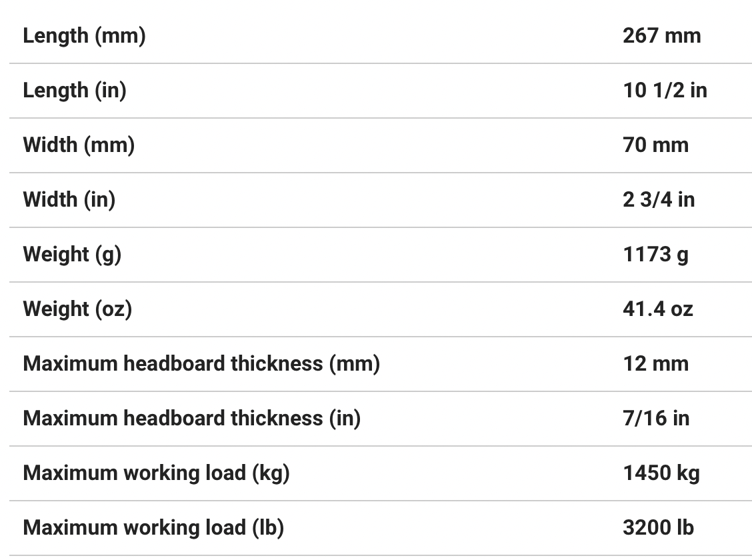Click the "Weight (oz)" row label
The image size is (752, 560).
(77, 309)
